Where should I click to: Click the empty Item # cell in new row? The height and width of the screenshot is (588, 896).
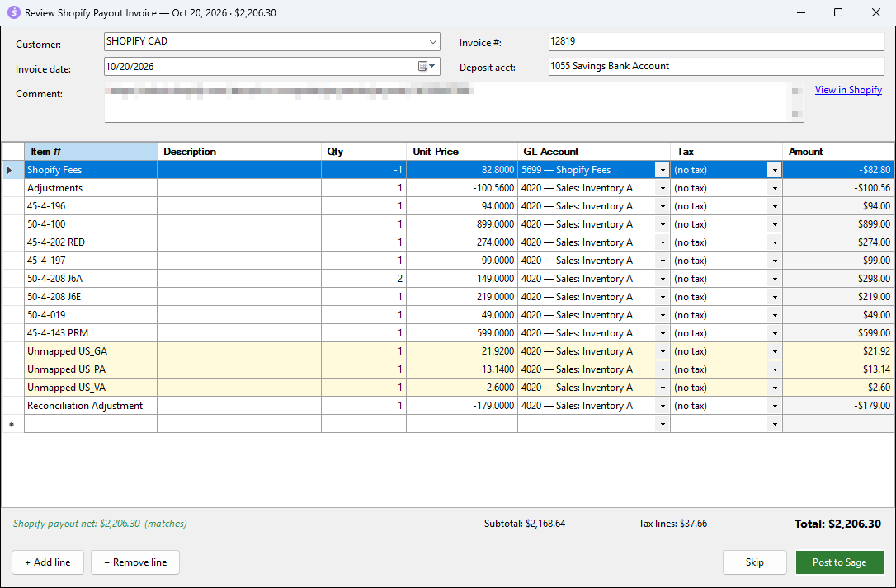[90, 423]
